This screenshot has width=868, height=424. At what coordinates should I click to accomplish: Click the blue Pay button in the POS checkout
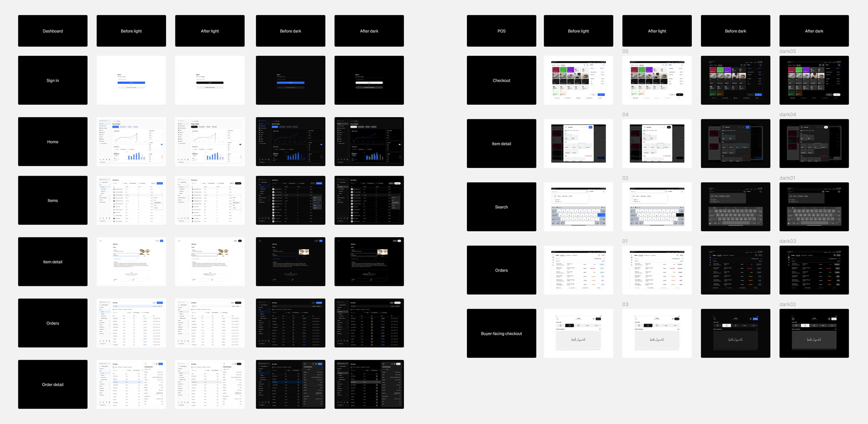601,95
